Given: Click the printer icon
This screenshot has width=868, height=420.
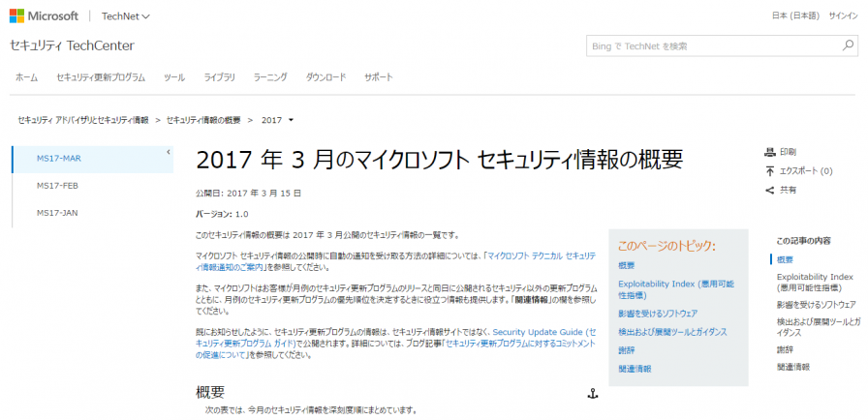Looking at the screenshot, I should [x=769, y=152].
